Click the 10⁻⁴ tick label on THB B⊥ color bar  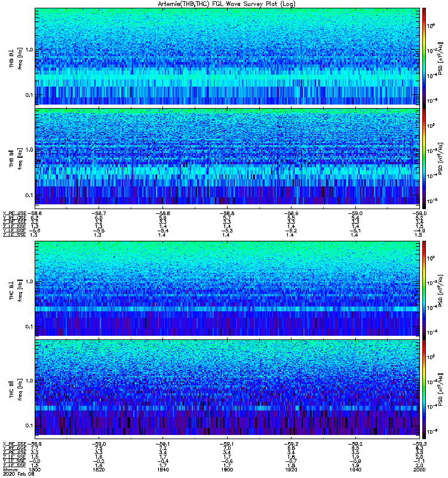431,76
